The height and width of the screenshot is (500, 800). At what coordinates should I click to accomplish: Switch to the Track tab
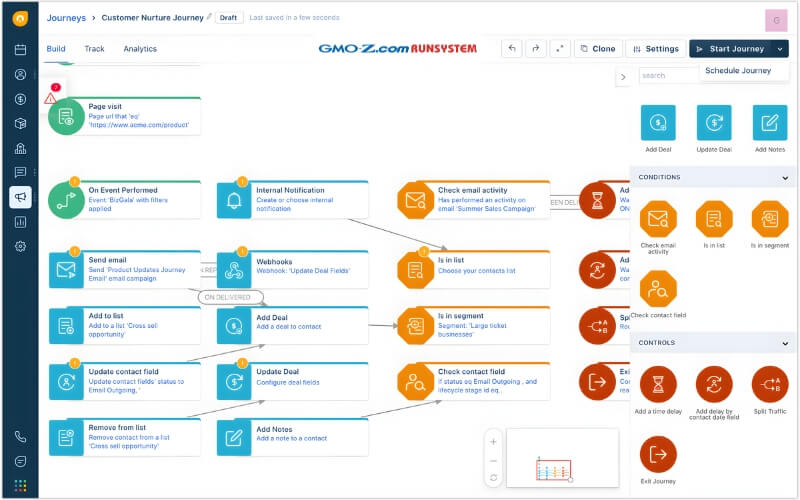click(94, 49)
